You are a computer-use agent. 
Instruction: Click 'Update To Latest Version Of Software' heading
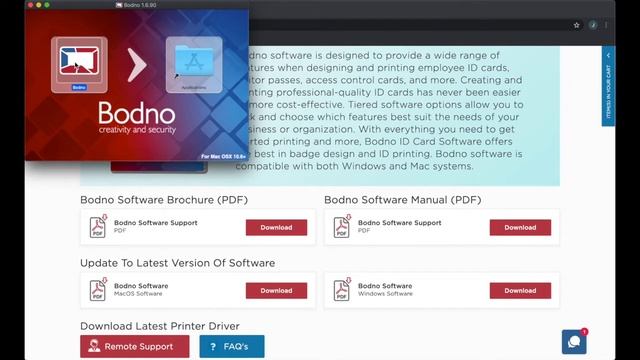(178, 263)
